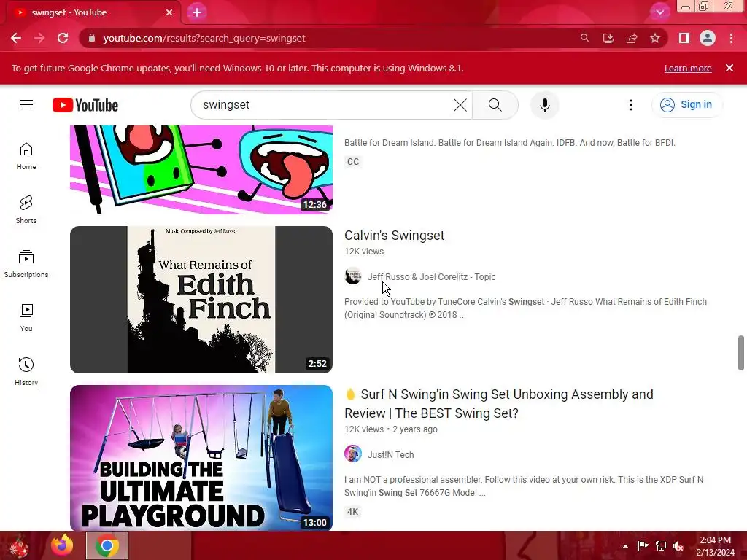The width and height of the screenshot is (747, 560).
Task: Open the Start button on the taskbar
Action: tap(19, 545)
